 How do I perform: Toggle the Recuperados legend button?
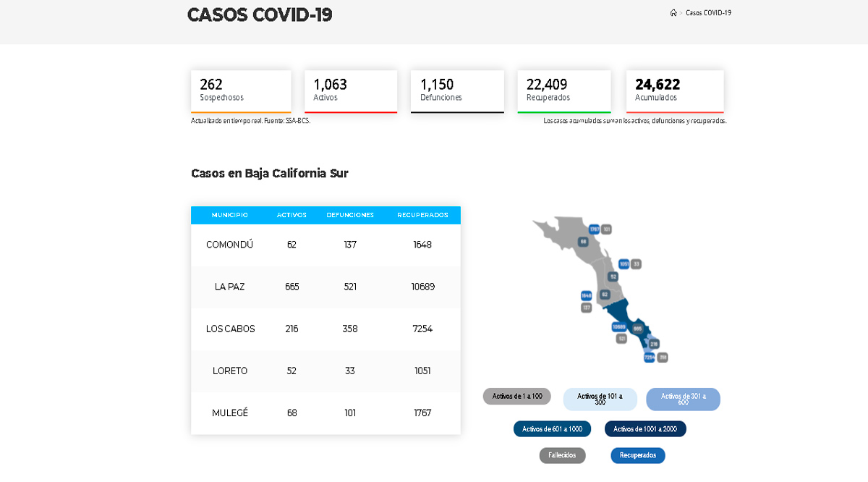click(638, 455)
